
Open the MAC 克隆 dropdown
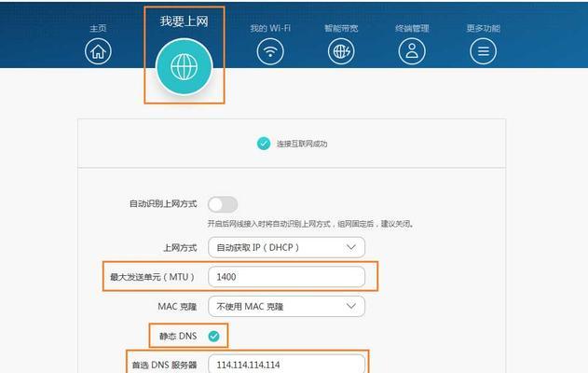click(x=286, y=306)
